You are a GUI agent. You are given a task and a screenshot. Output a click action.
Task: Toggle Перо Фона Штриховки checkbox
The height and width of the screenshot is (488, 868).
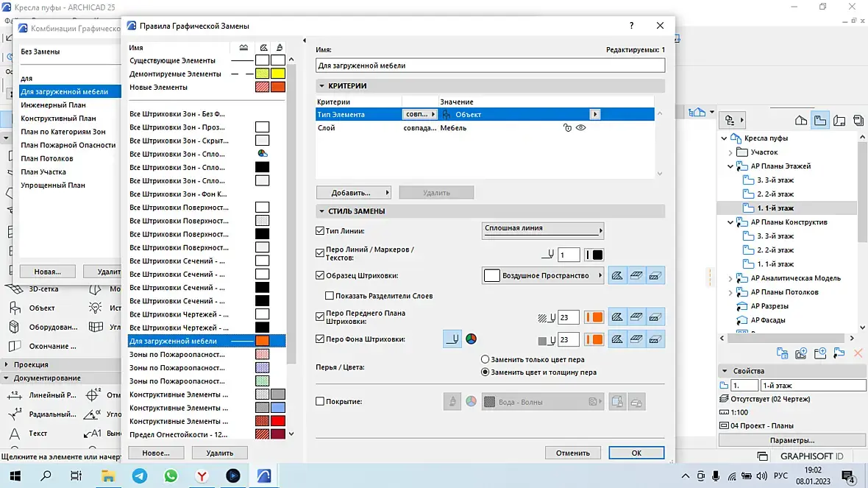[320, 339]
